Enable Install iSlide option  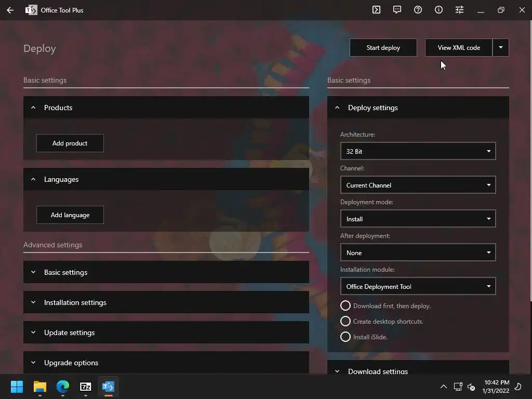[364, 337]
